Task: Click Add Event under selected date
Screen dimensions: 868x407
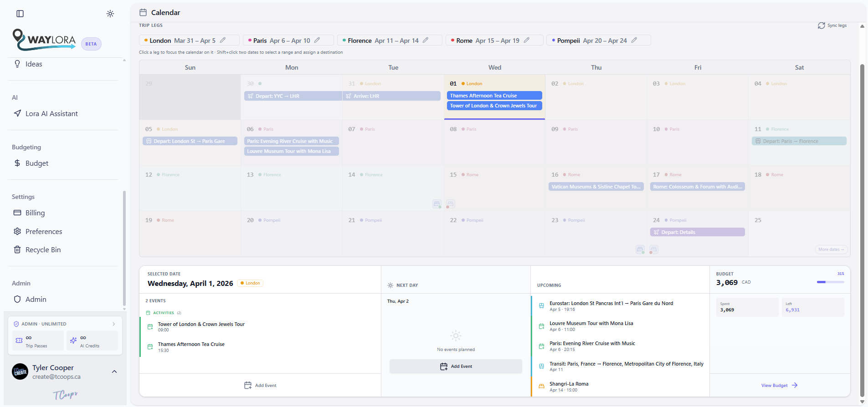Action: tap(260, 385)
